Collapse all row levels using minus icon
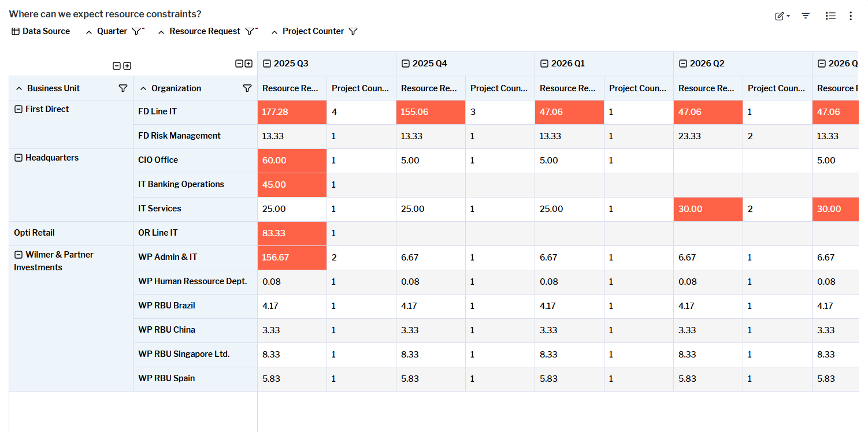The height and width of the screenshot is (432, 868). click(116, 66)
